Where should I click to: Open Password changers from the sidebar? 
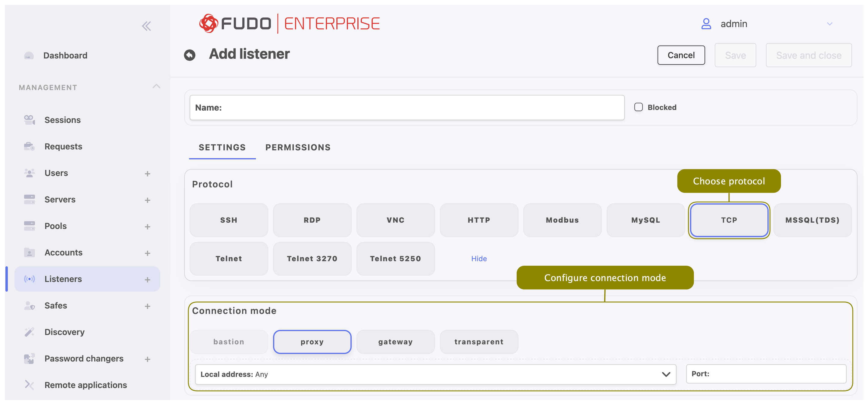click(x=84, y=358)
